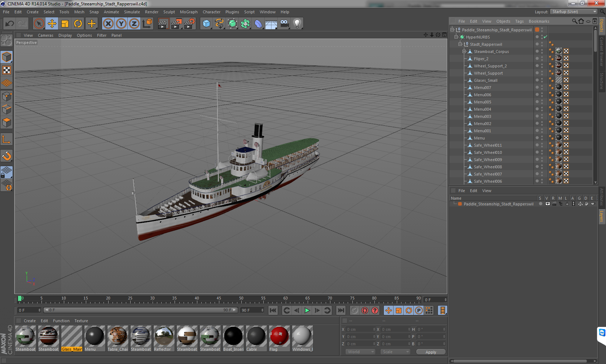Screen dimensions: 606x364
Task: Open the Simulate menu
Action: [x=132, y=12]
